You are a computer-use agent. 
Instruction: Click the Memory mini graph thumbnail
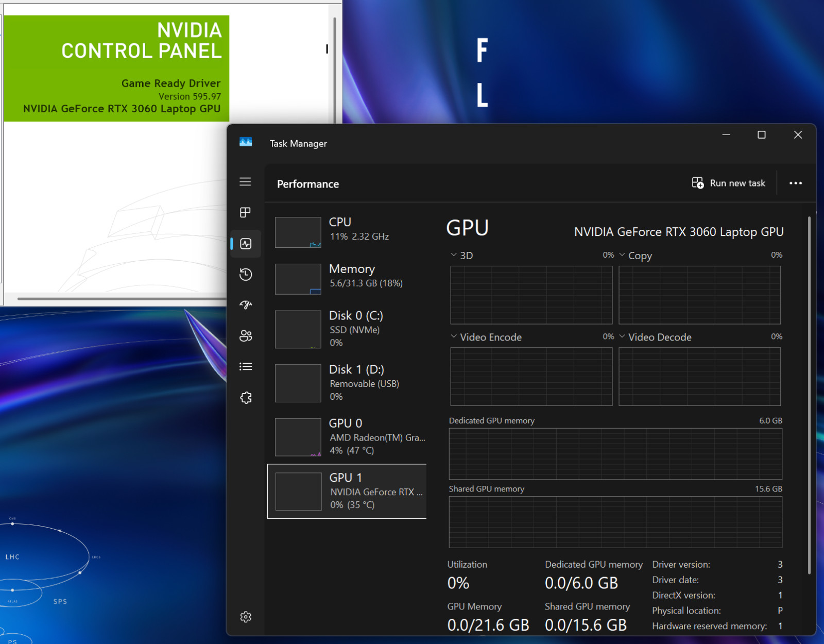point(298,279)
